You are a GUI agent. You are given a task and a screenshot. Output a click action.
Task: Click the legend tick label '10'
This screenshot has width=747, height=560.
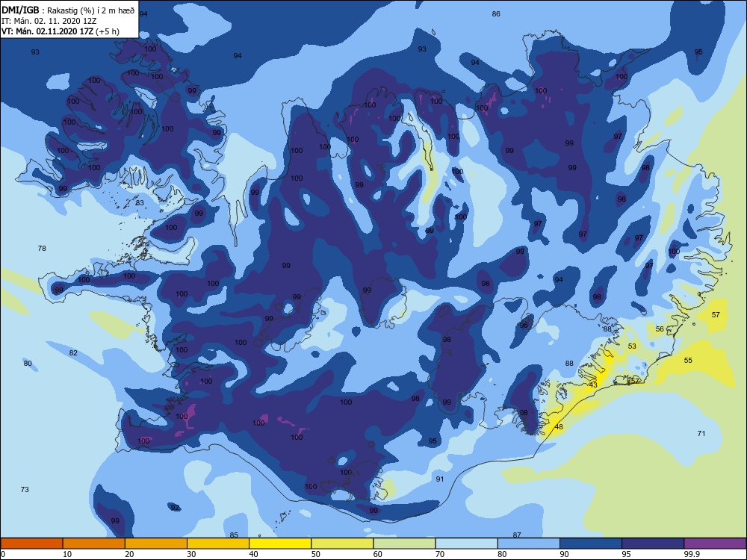tap(67, 554)
